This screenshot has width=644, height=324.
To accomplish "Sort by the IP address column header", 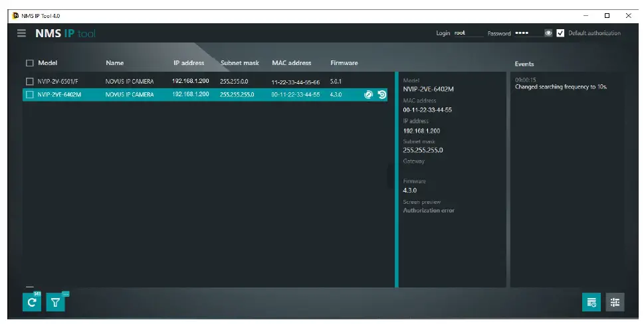I will (x=189, y=63).
